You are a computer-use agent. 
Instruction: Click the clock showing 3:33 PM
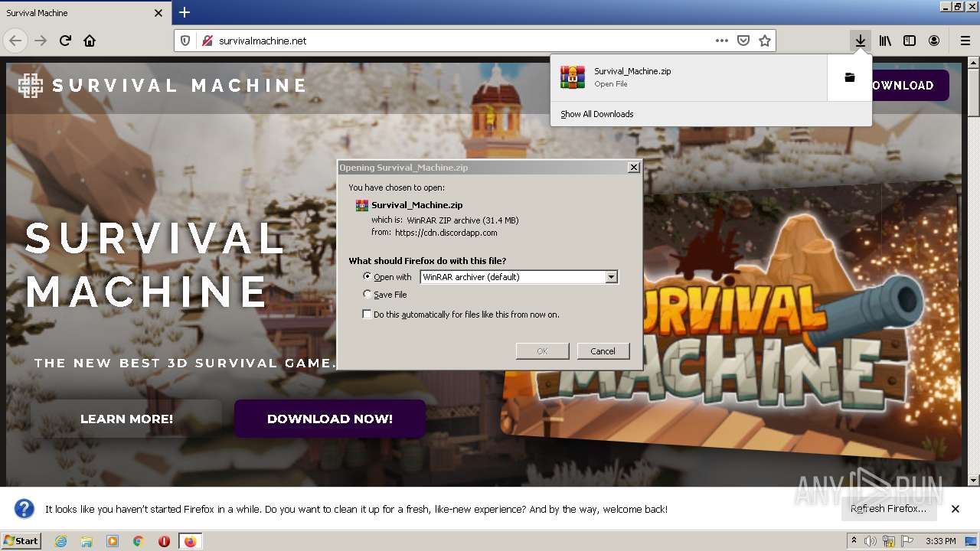940,541
